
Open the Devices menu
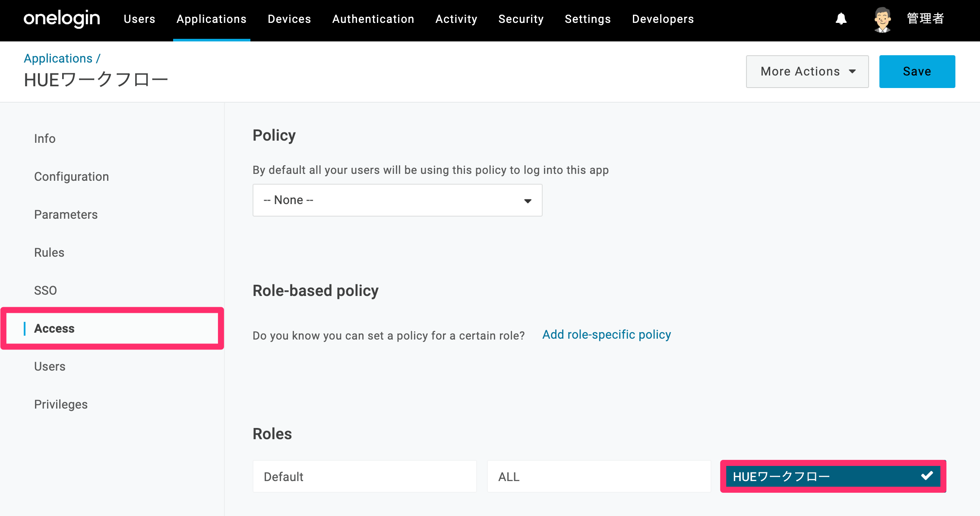pos(289,19)
